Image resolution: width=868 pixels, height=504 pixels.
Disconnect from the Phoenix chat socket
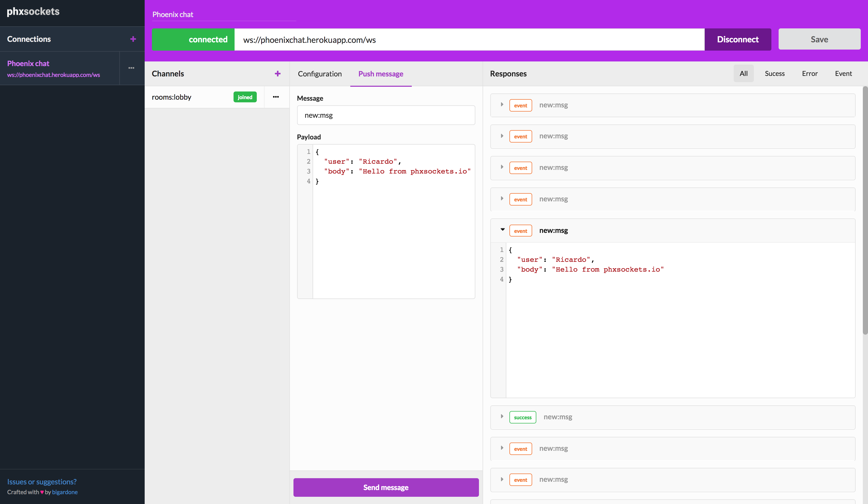pyautogui.click(x=738, y=39)
